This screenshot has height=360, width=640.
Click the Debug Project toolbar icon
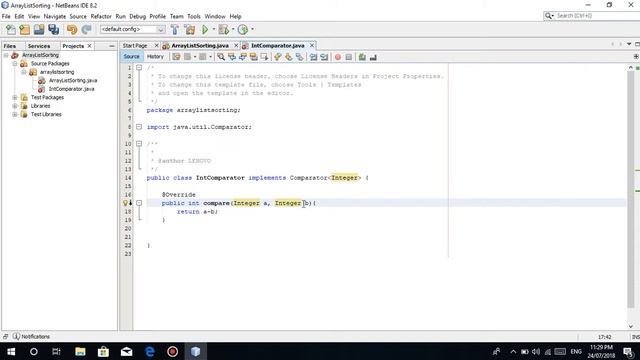223,29
